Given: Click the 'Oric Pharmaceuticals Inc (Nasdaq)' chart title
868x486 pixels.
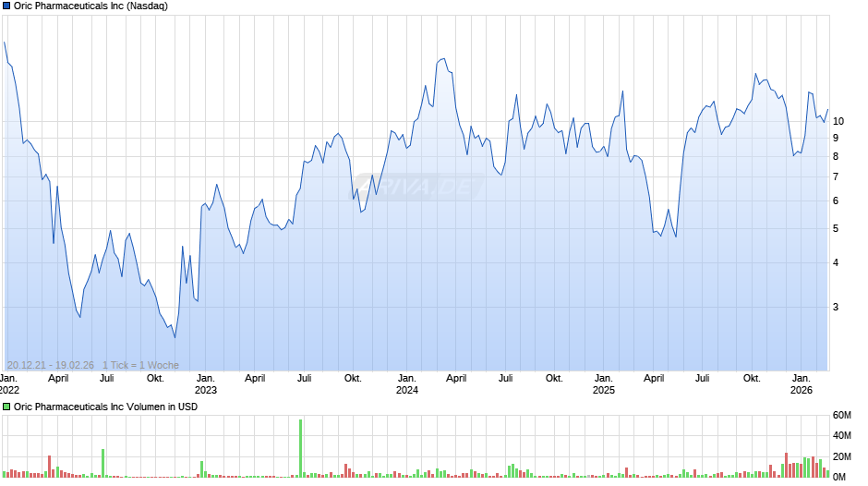Looking at the screenshot, I should point(90,6).
